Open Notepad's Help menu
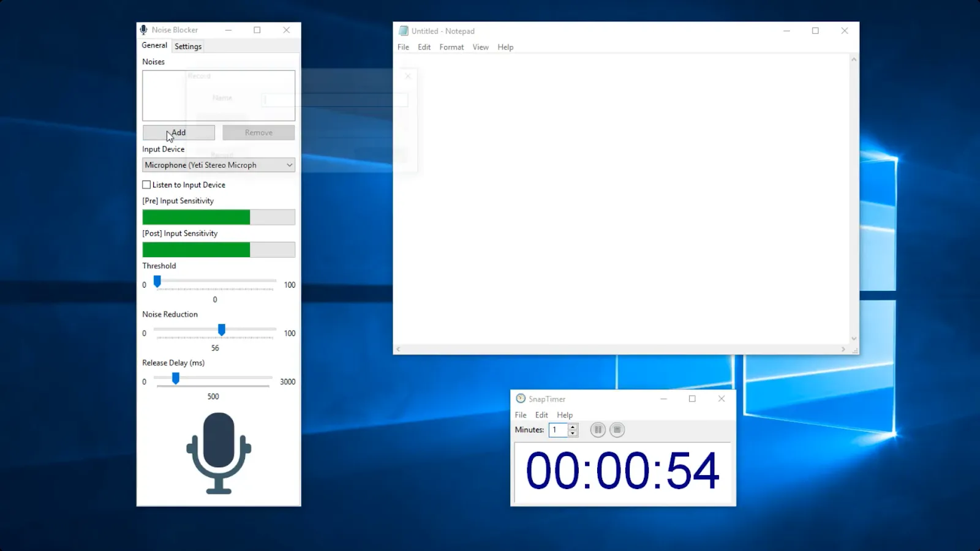 pos(505,47)
